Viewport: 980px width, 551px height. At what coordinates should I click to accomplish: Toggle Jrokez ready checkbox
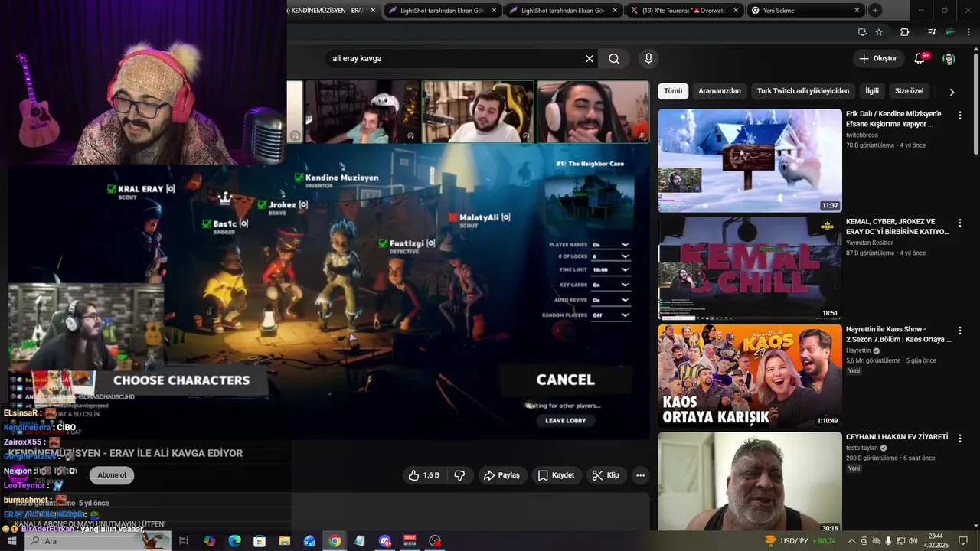point(263,205)
